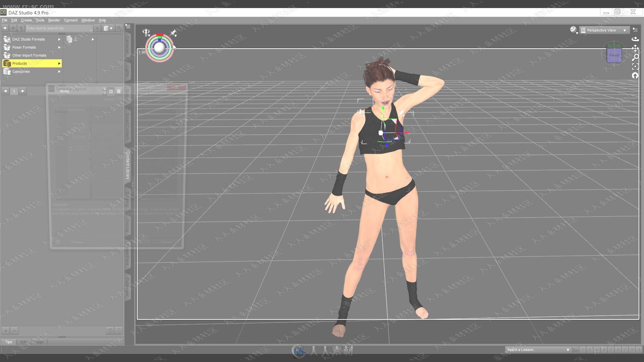Go to previous results page
Image resolution: width=644 pixels, height=362 pixels.
click(x=5, y=91)
